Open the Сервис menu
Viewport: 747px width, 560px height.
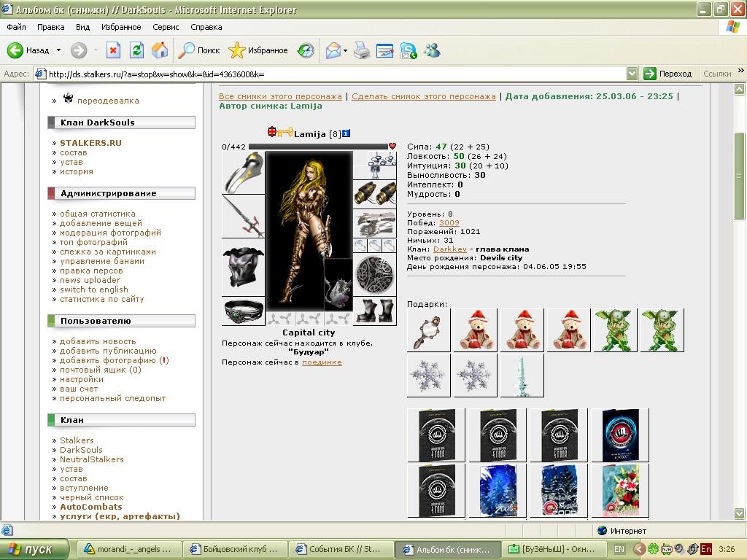tap(166, 27)
